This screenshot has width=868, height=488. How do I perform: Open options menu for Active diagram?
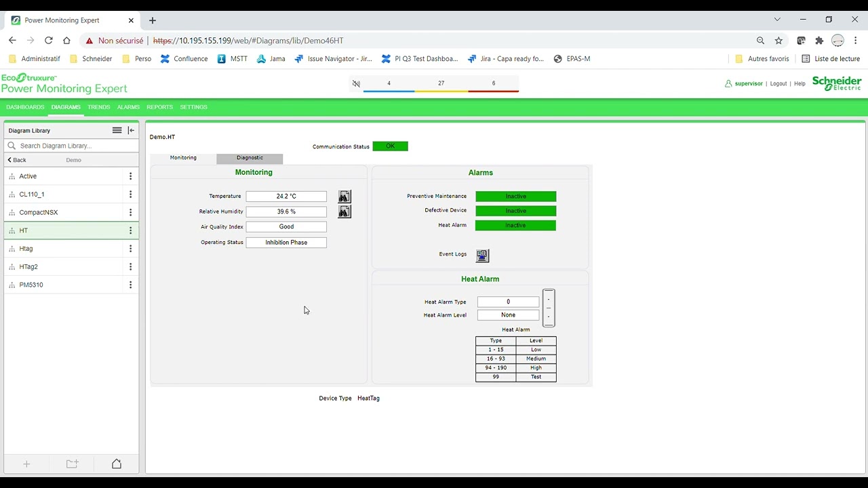[x=131, y=176]
